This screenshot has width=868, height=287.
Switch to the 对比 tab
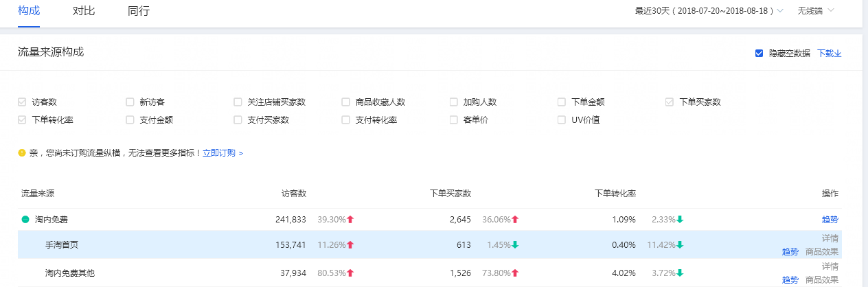coord(84,11)
